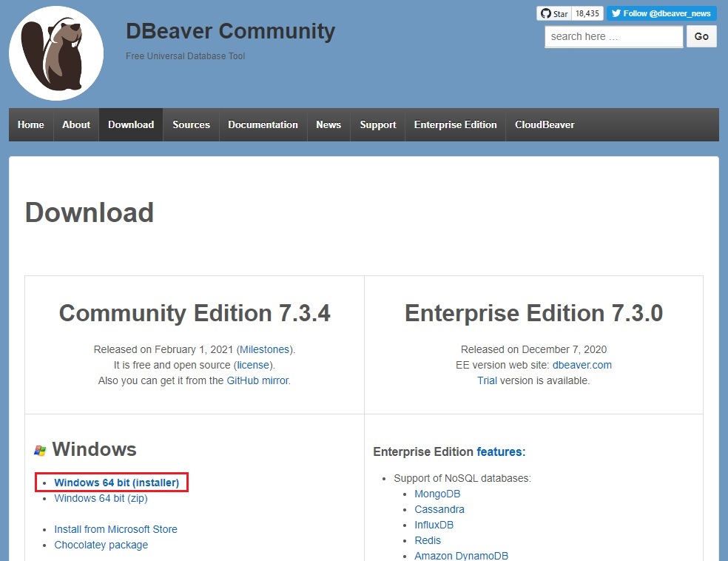Open the News section
The width and height of the screenshot is (728, 561).
pyautogui.click(x=328, y=124)
